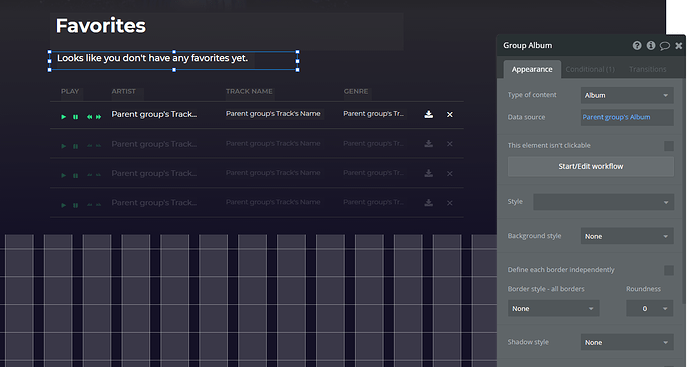Click the Start/Edit workflow button
690x367 pixels.
[x=591, y=166]
